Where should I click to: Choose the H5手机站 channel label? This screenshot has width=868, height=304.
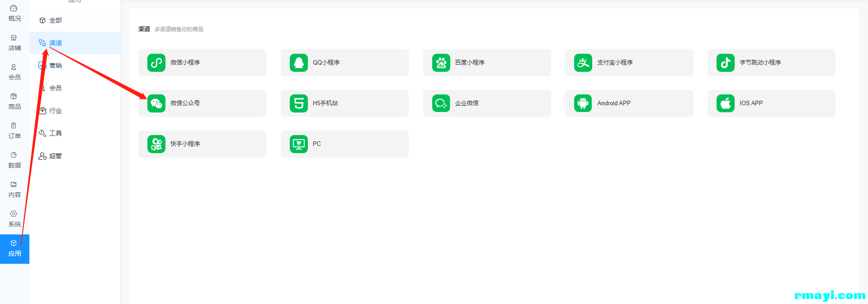325,103
